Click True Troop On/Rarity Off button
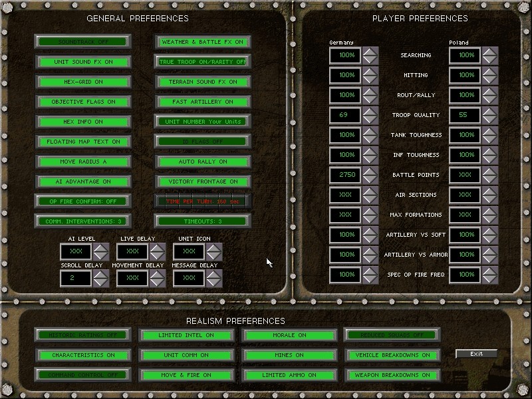532x399 pixels. tap(203, 62)
